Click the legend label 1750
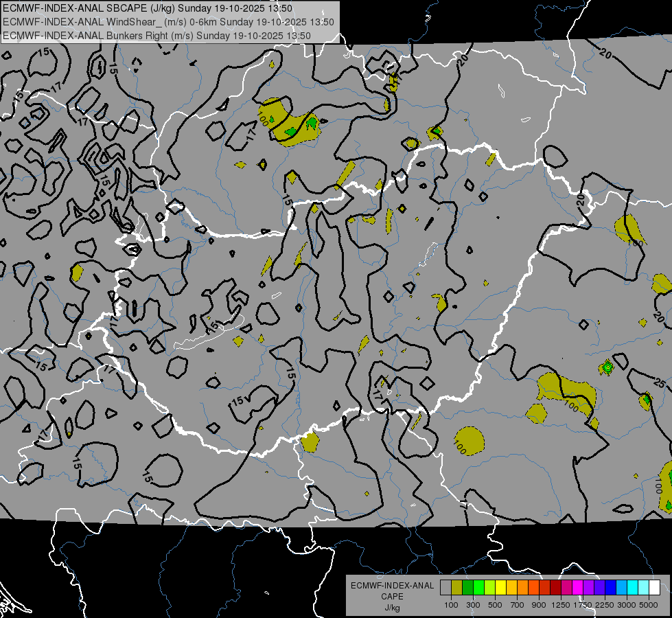672x618 pixels. click(x=583, y=605)
